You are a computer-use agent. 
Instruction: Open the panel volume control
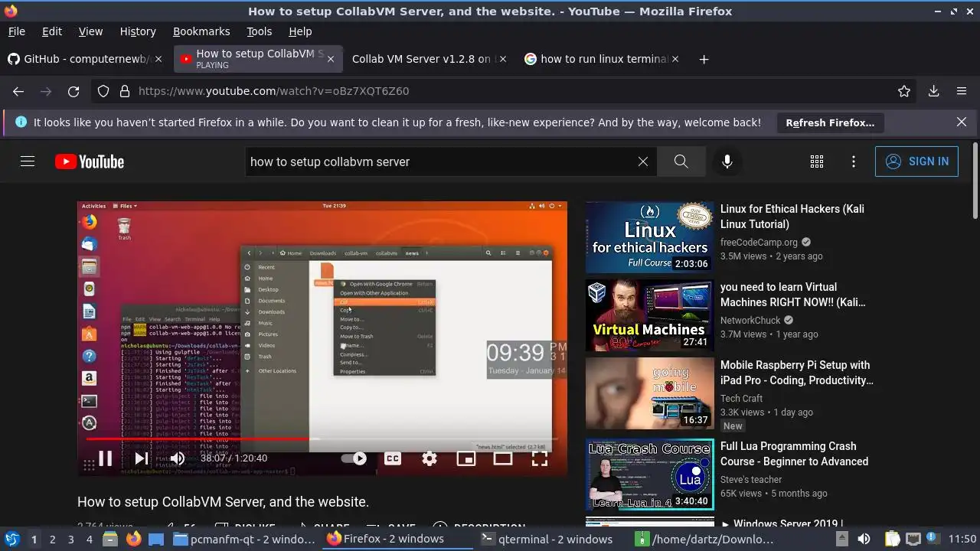[x=864, y=539]
